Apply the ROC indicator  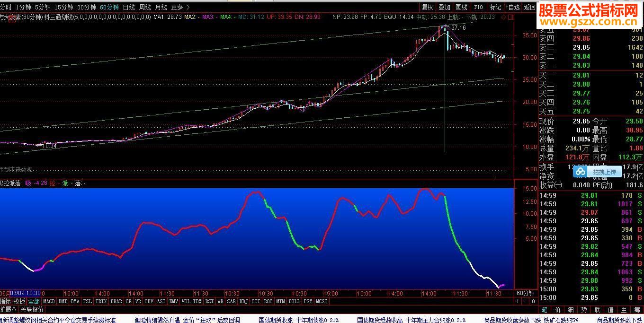pyautogui.click(x=268, y=301)
